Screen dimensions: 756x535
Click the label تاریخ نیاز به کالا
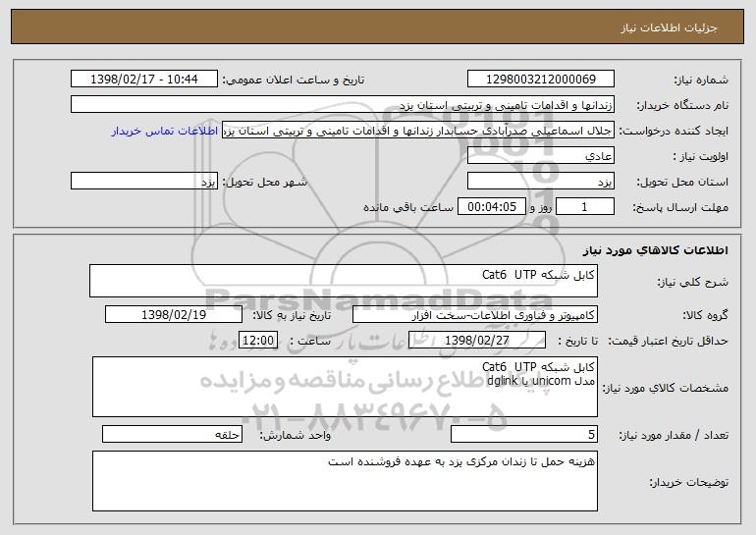click(x=292, y=315)
